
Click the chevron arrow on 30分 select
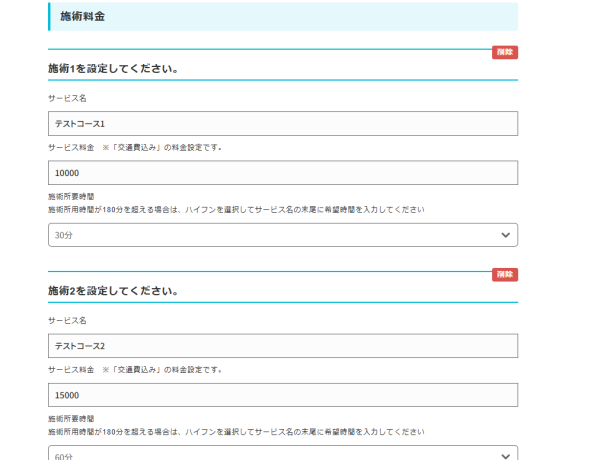coord(504,235)
